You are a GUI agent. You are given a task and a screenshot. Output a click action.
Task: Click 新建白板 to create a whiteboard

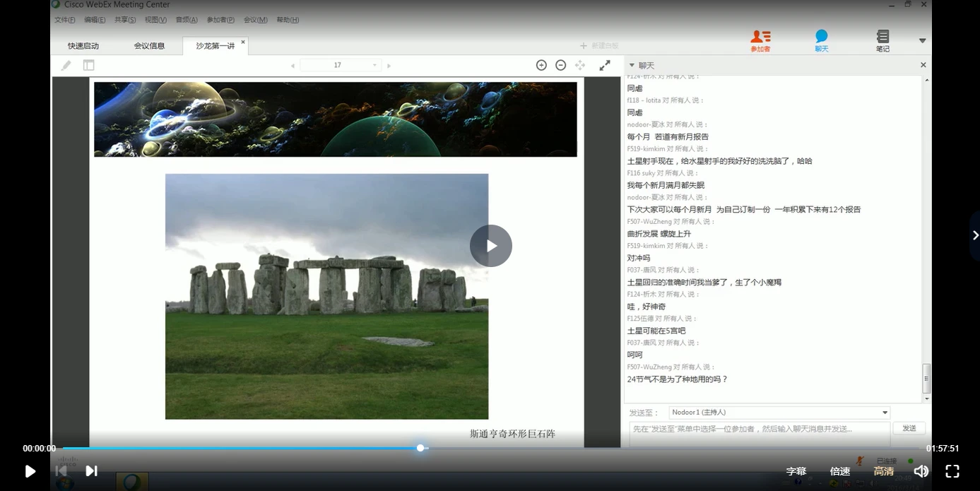pyautogui.click(x=599, y=46)
